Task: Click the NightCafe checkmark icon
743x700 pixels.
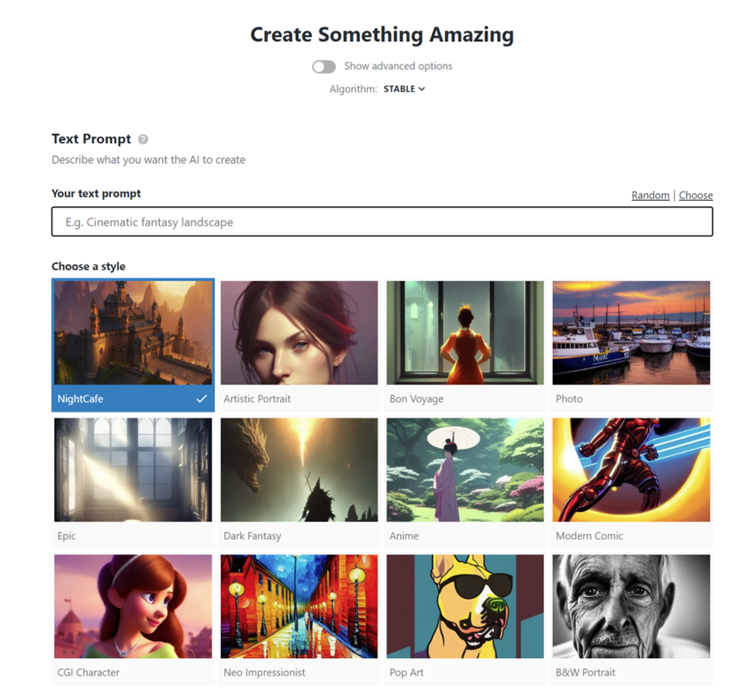Action: click(x=202, y=398)
